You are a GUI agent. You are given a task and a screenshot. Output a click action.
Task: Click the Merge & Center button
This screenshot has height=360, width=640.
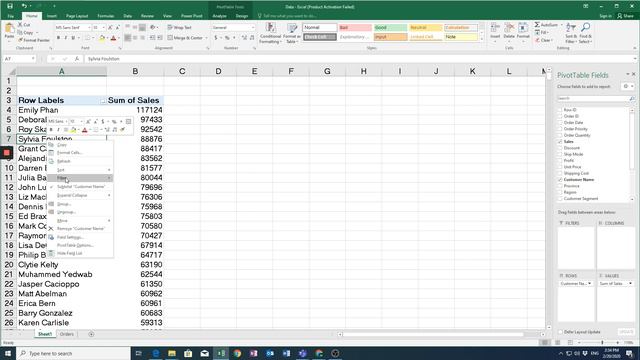[185, 38]
